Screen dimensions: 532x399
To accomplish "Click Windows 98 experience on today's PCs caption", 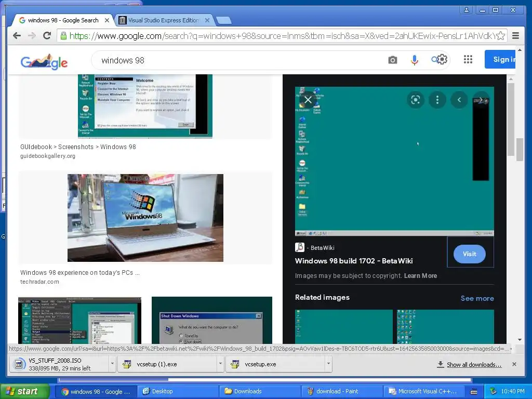I will [79, 272].
